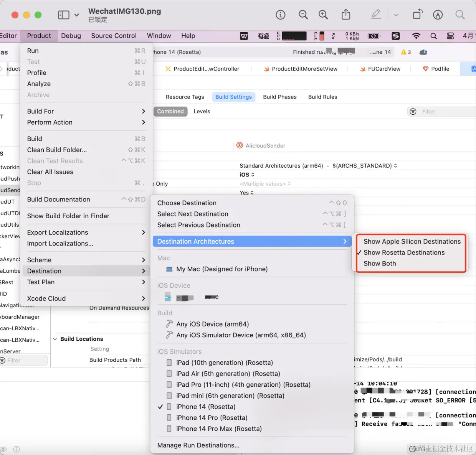Enable the Show Both destinations option
Viewport: 476px width, 455px height.
(x=380, y=264)
